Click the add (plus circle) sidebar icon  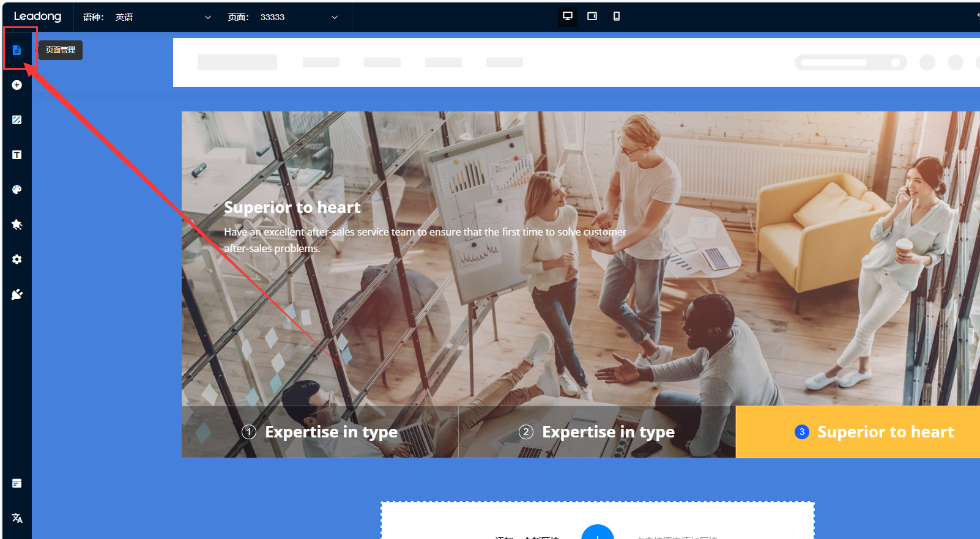(17, 85)
